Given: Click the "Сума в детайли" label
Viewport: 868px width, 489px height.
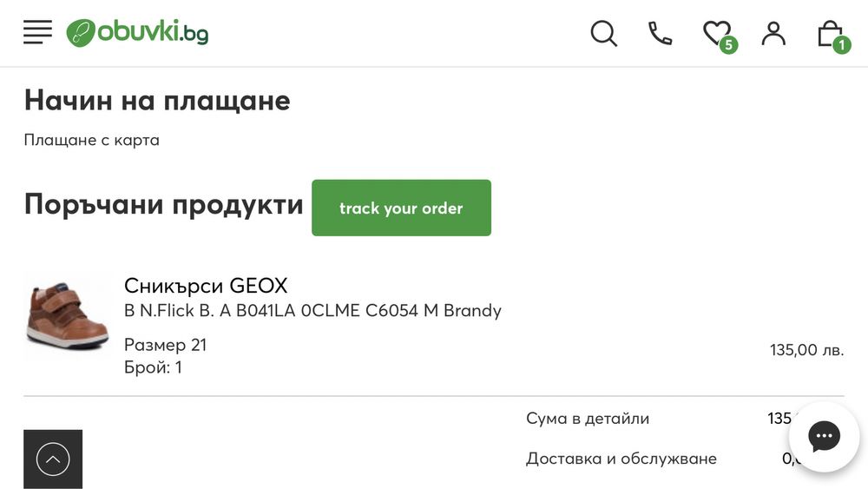Looking at the screenshot, I should coord(588,419).
